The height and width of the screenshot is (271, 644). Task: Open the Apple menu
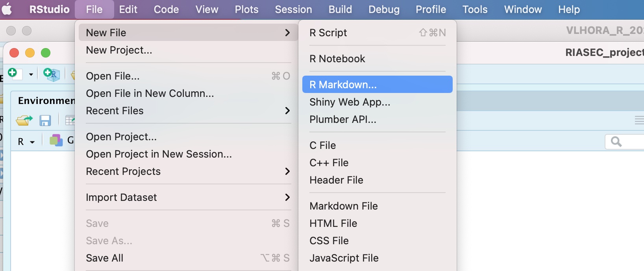7,9
